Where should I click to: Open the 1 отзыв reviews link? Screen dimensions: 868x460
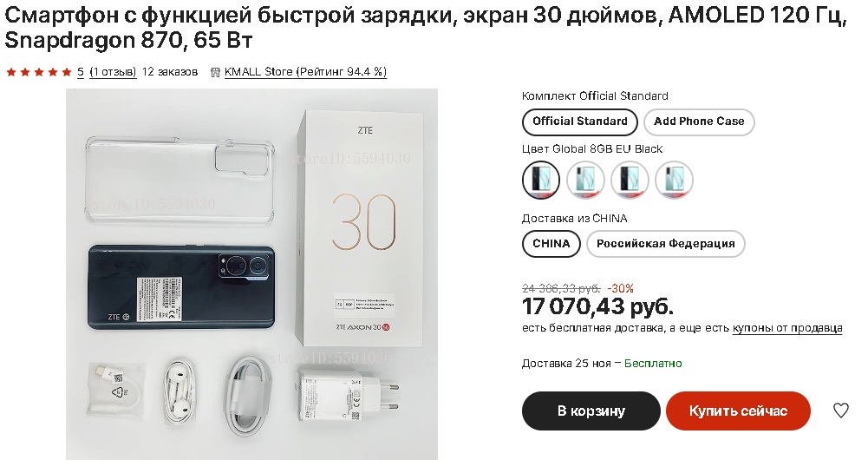pos(113,72)
